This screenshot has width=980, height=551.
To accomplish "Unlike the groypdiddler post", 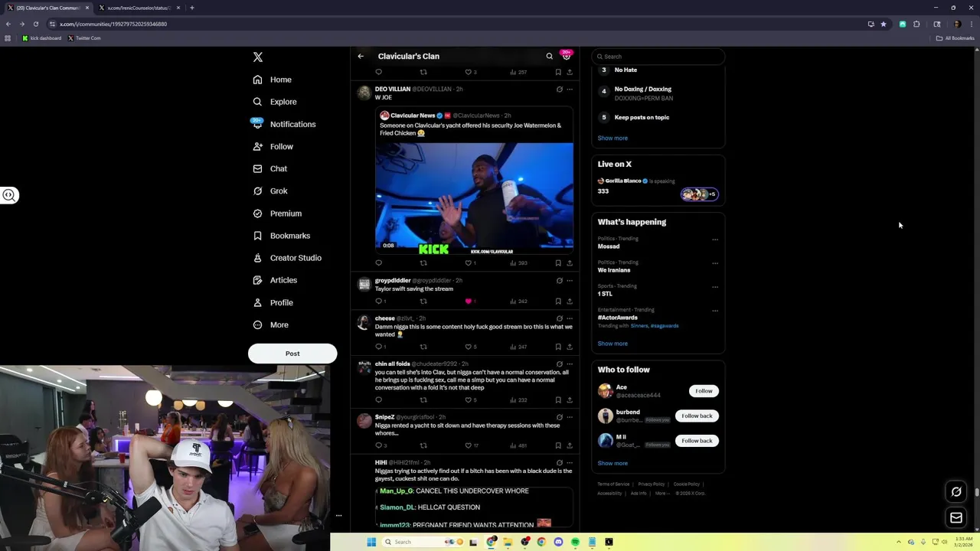I will click(469, 302).
